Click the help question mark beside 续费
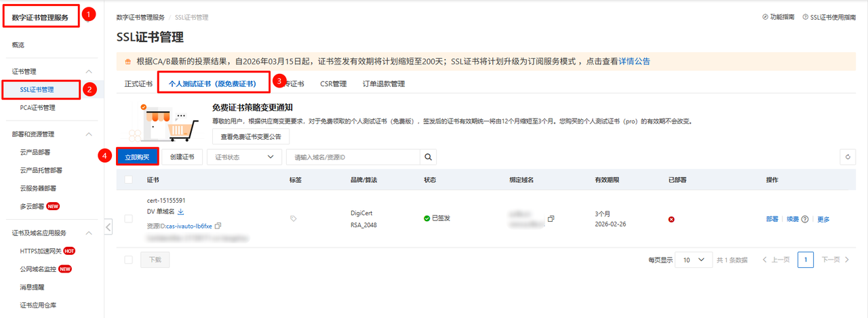 [x=805, y=219]
